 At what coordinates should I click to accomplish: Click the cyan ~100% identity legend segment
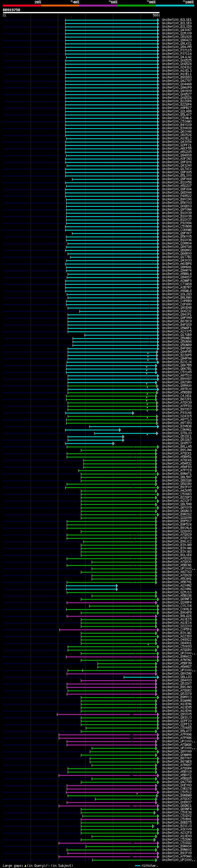click(x=175, y=6)
